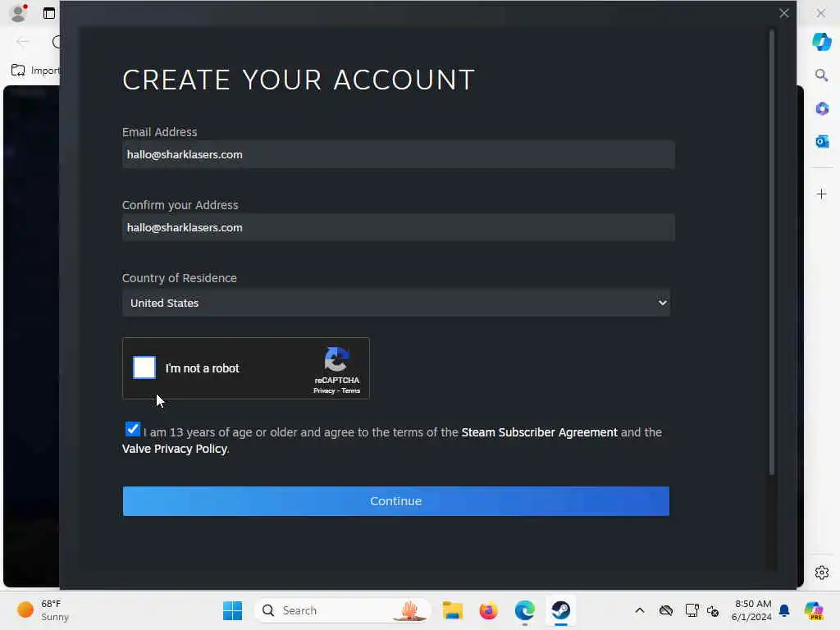840x630 pixels.
Task: Click the reCAPTCHA logo icon
Action: 337,359
